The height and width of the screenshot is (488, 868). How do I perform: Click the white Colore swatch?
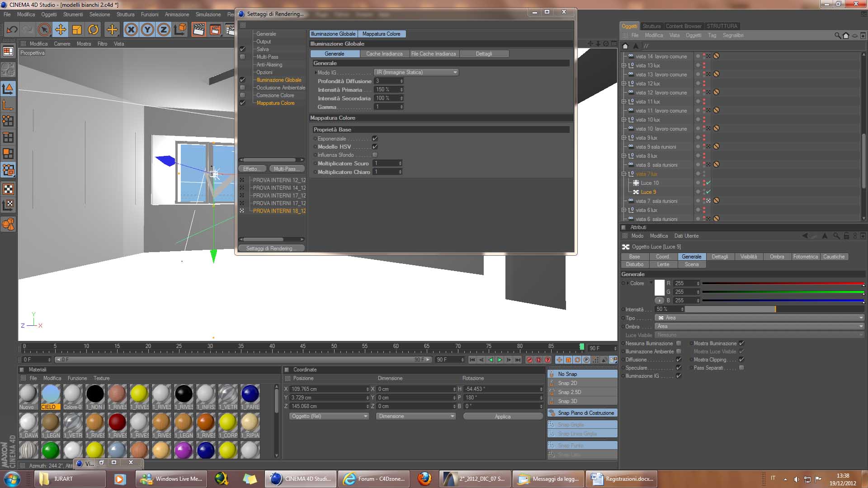(660, 287)
